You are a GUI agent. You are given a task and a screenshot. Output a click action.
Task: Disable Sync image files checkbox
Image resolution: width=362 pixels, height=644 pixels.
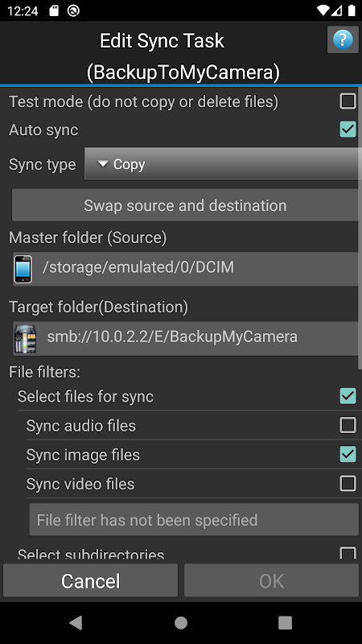tap(348, 454)
